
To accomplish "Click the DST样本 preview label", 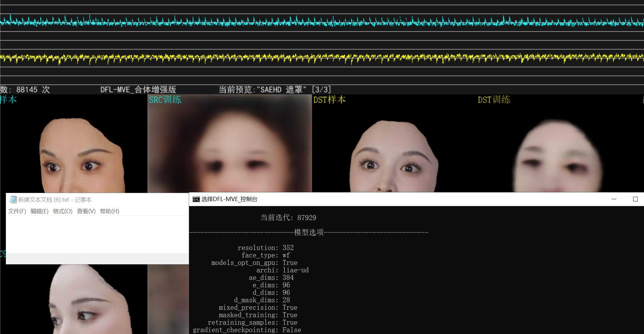I will pos(329,100).
